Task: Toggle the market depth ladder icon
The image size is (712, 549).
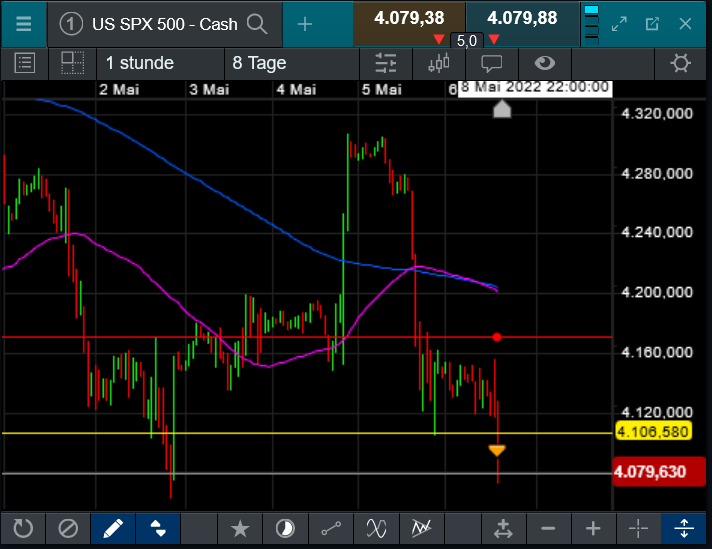Action: click(591, 24)
